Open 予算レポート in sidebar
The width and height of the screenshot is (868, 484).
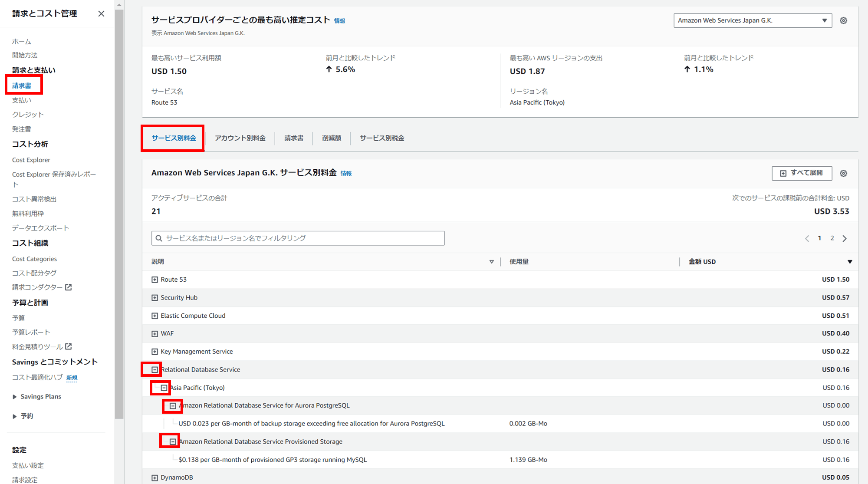(31, 332)
